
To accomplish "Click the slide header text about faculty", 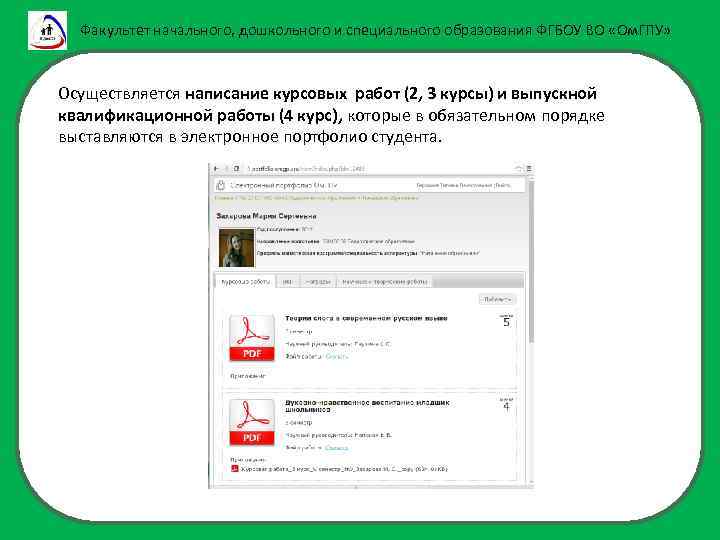I will pos(375,30).
